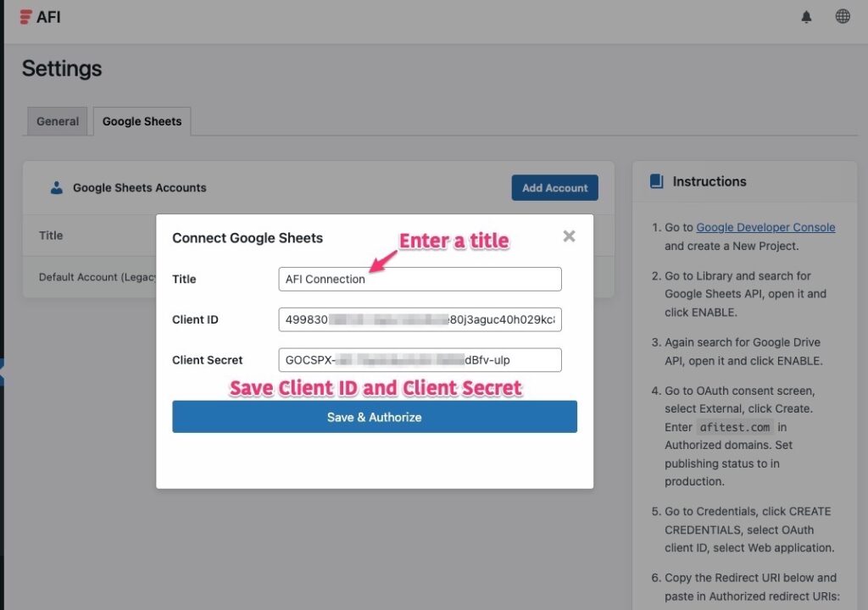This screenshot has width=868, height=610.
Task: Open the Google Developer Console link
Action: pos(765,227)
